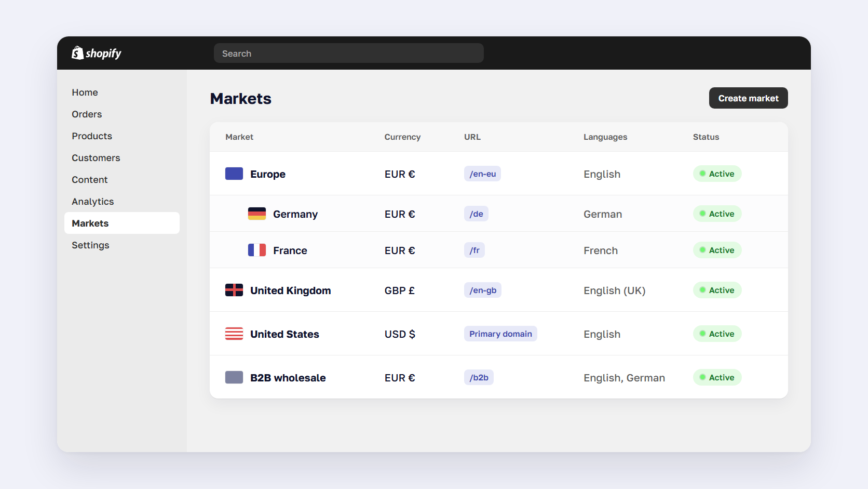Viewport: 868px width, 489px height.
Task: Click the Active status of France
Action: pos(717,250)
